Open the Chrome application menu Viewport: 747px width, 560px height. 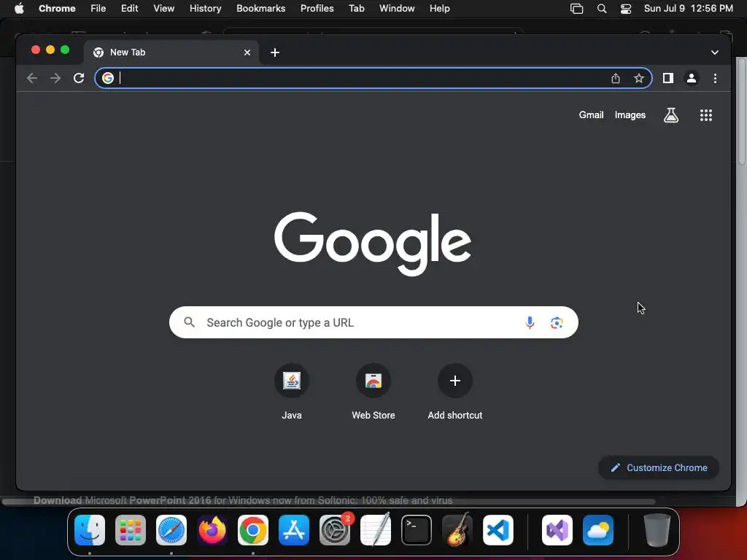57,9
